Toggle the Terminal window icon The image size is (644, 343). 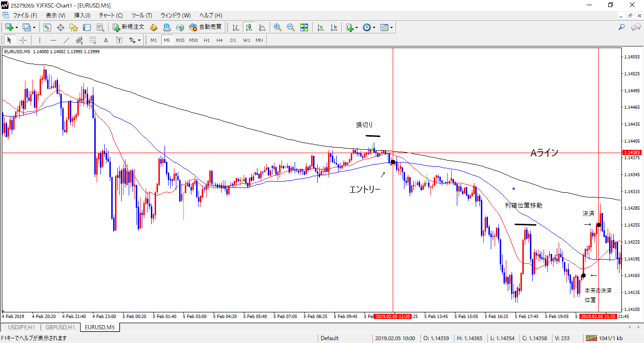coord(87,27)
